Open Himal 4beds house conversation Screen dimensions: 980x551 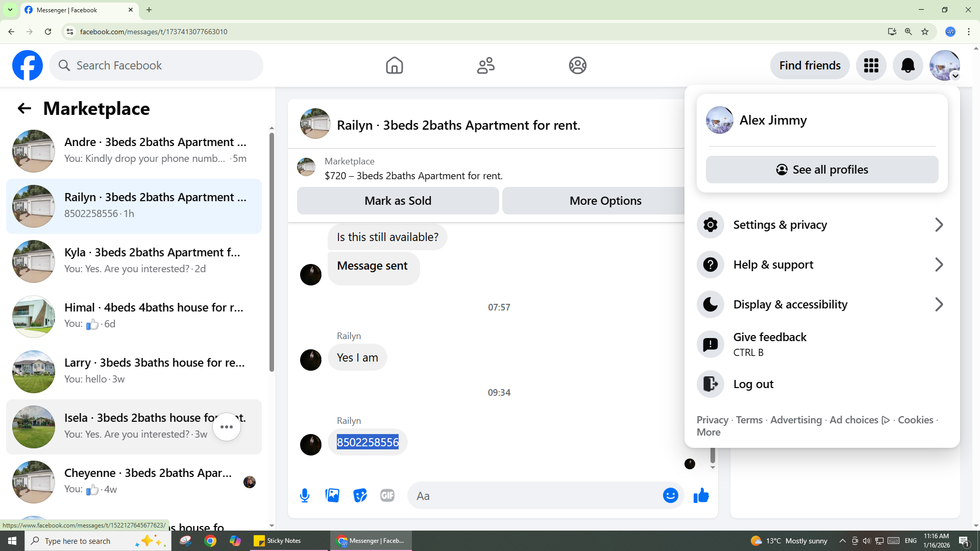134,317
